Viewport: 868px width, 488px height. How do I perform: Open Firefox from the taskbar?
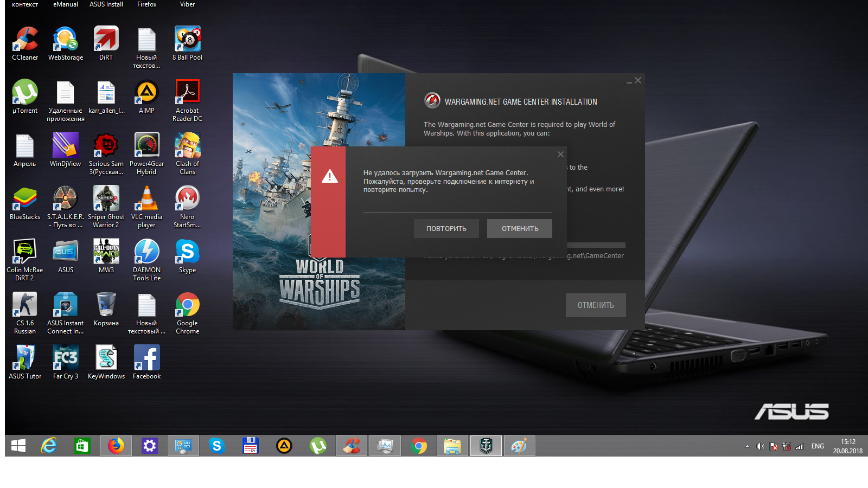[116, 446]
